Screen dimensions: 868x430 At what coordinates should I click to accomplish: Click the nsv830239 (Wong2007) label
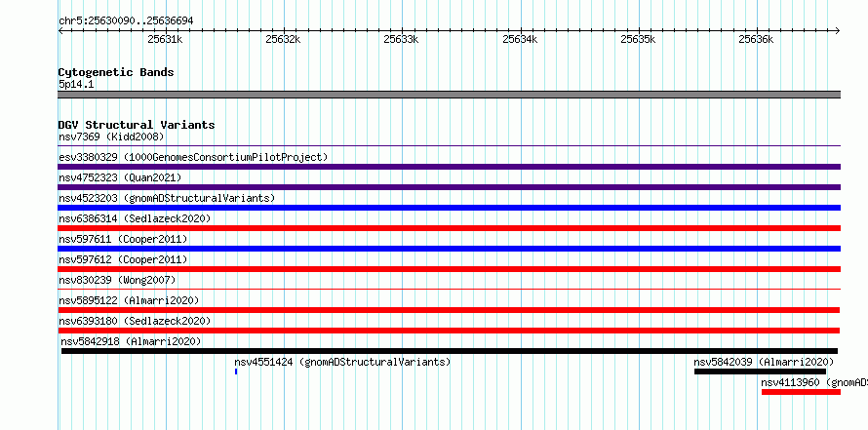[117, 280]
